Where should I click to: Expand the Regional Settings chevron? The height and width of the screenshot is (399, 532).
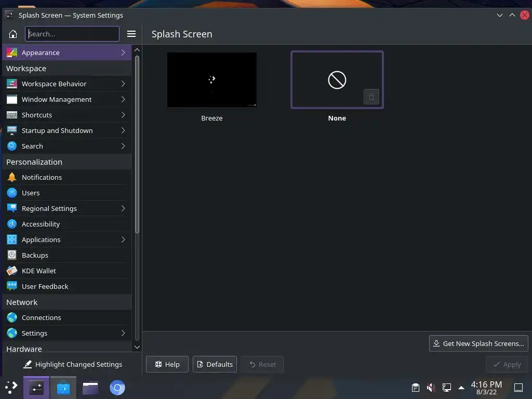pos(123,208)
